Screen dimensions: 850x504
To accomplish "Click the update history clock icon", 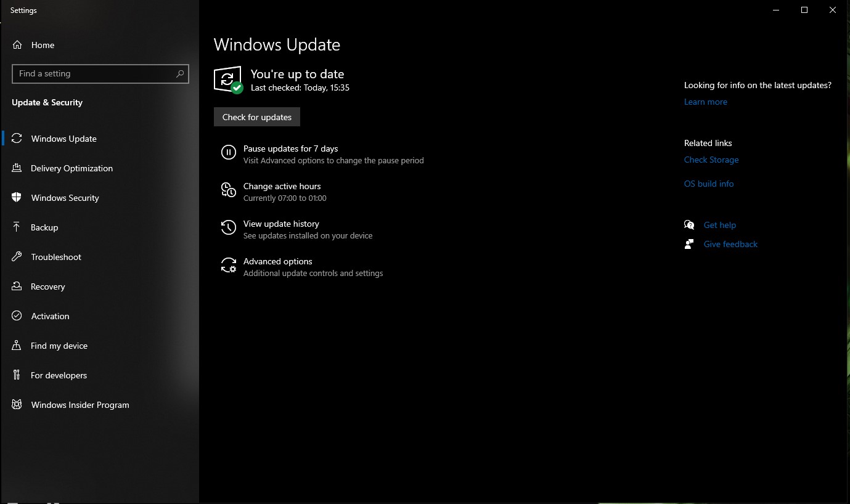I will coord(229,227).
